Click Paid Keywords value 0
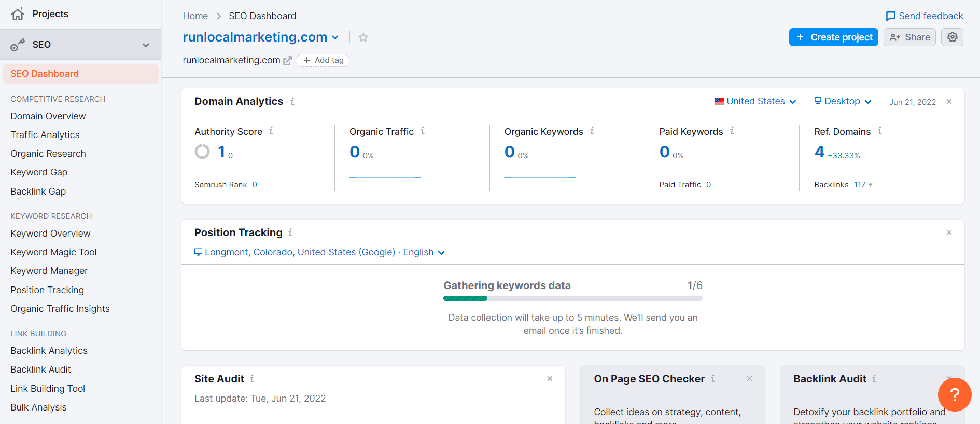 coord(665,152)
